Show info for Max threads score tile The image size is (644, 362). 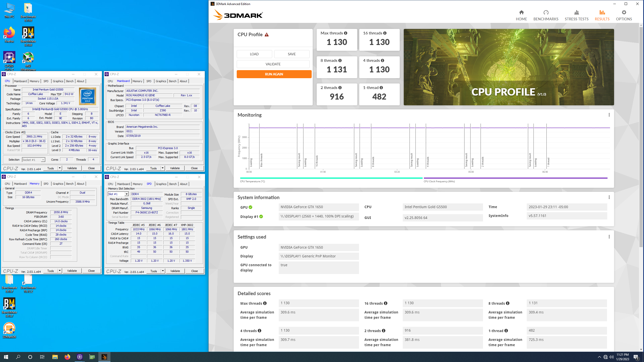346,33
